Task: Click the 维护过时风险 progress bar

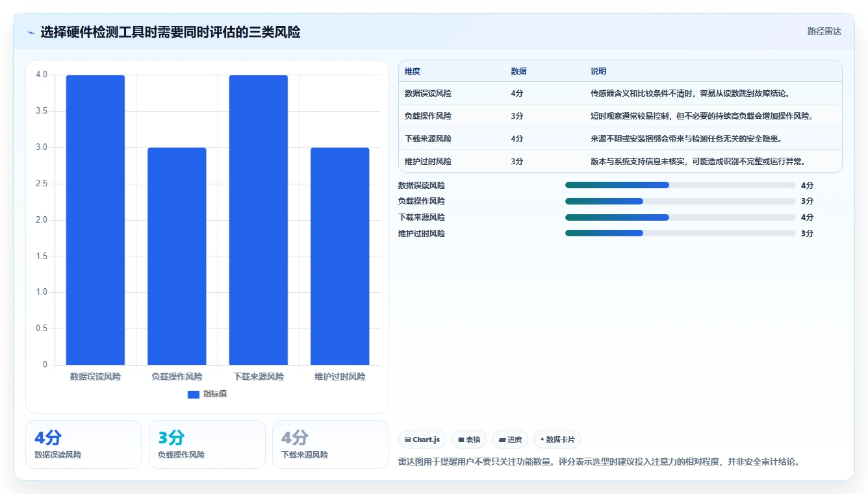Action: click(680, 233)
